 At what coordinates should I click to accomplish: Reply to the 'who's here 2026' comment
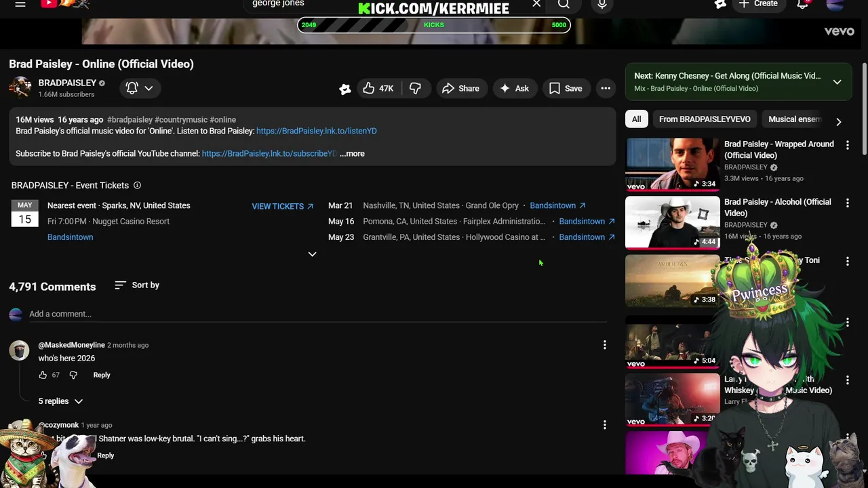(x=102, y=375)
